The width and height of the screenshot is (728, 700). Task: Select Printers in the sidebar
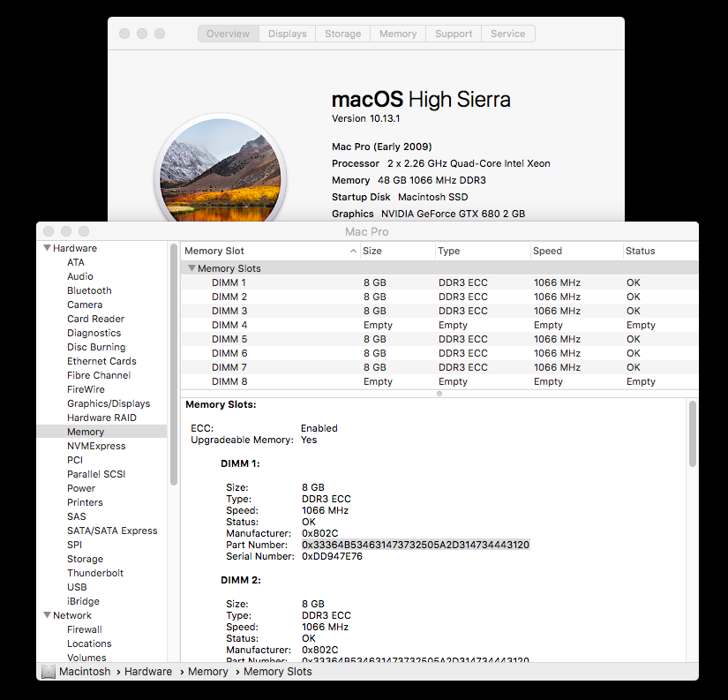click(x=85, y=502)
